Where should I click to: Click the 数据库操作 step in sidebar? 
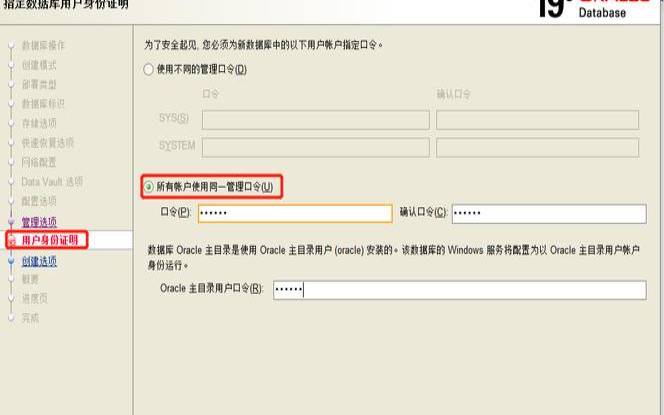(43, 45)
